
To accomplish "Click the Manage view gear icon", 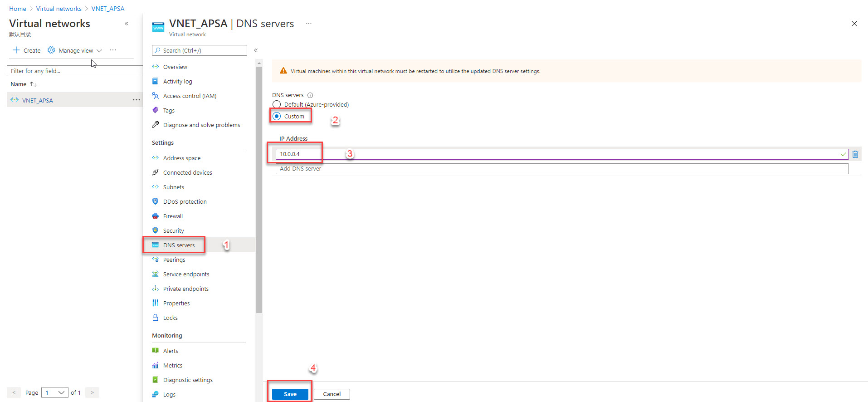I will (51, 50).
